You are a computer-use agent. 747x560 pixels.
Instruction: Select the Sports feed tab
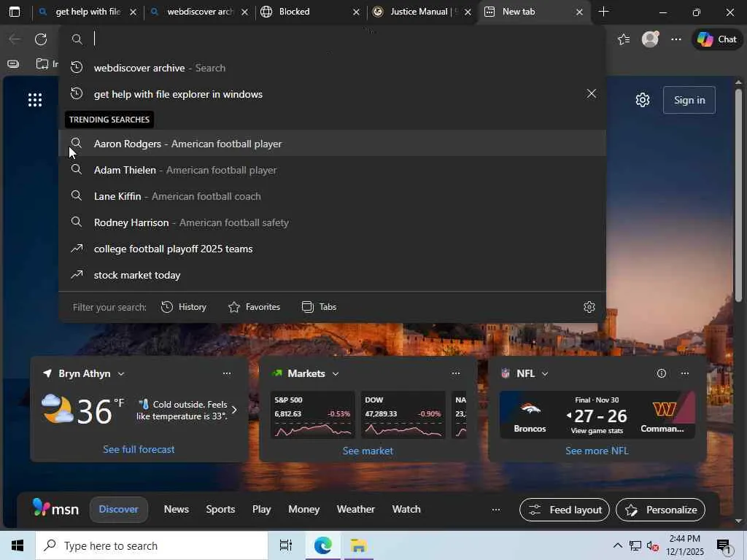(x=220, y=510)
